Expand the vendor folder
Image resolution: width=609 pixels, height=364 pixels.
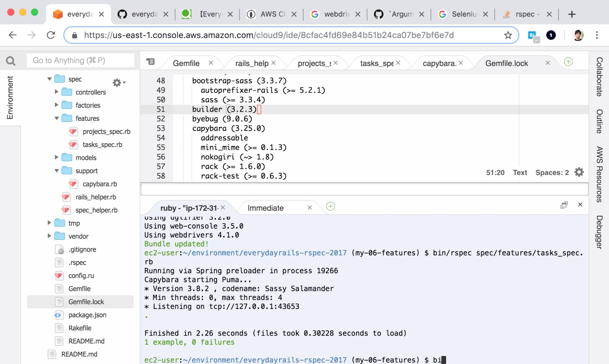[49, 236]
